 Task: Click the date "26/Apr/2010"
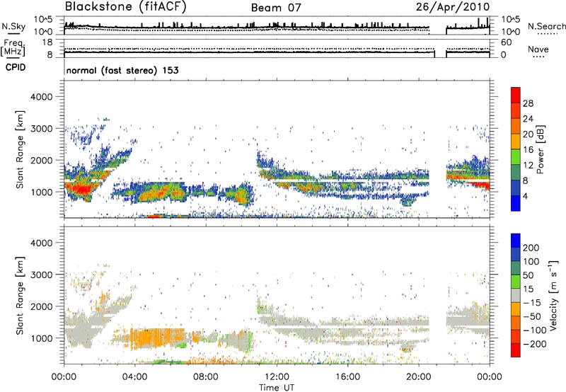click(453, 7)
